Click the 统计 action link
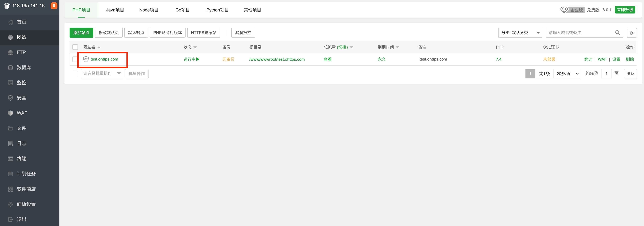 [x=588, y=59]
